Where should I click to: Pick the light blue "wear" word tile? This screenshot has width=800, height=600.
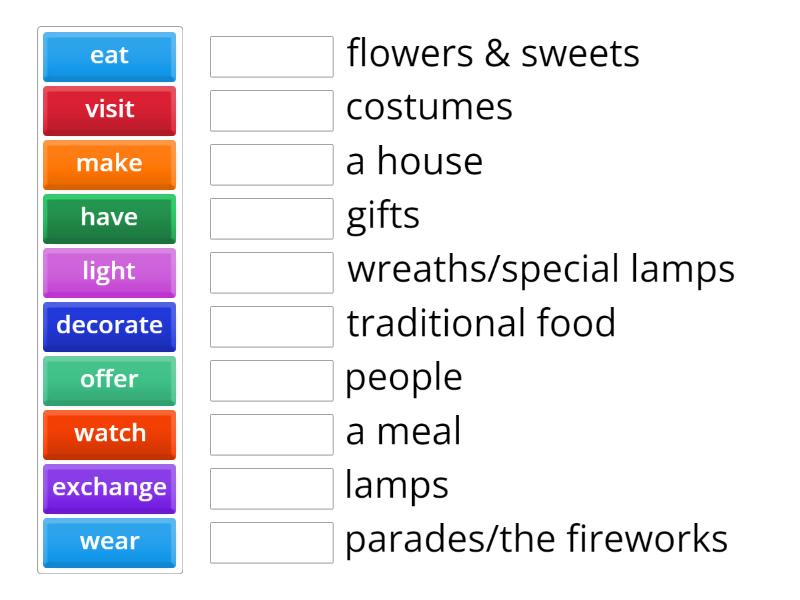(108, 541)
